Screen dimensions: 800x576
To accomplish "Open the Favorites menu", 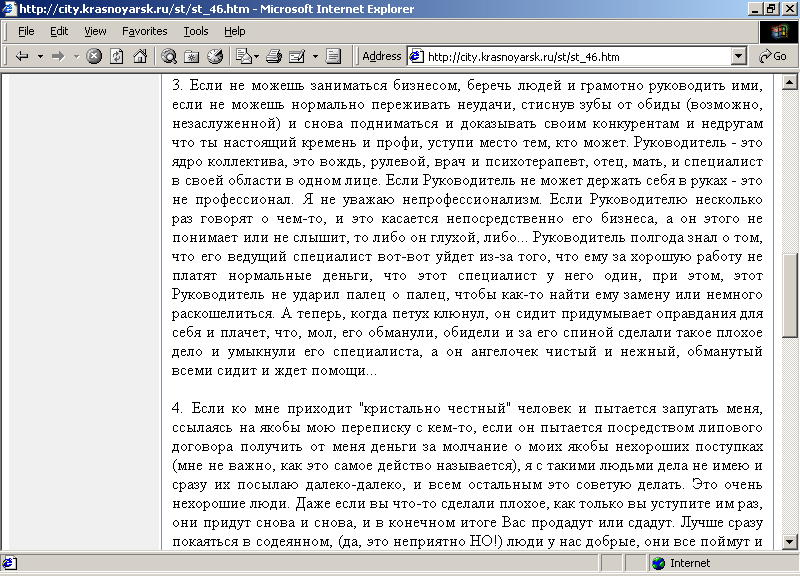I will click(x=144, y=31).
